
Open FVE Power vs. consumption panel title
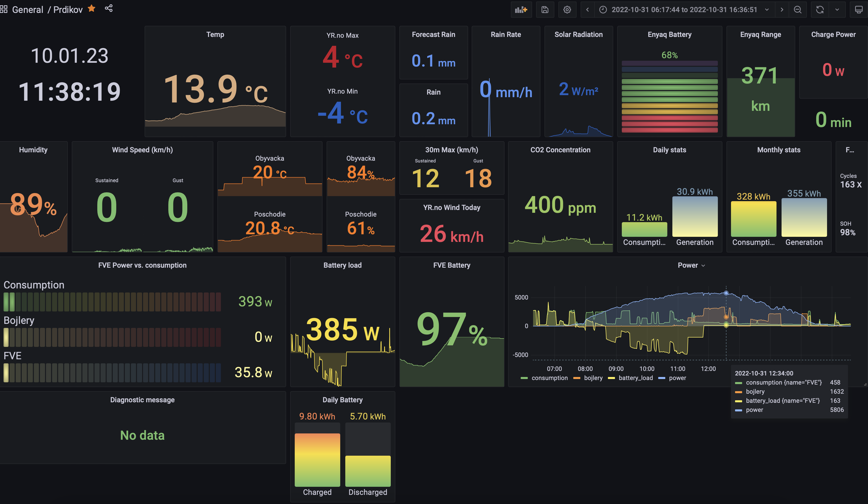(x=142, y=265)
